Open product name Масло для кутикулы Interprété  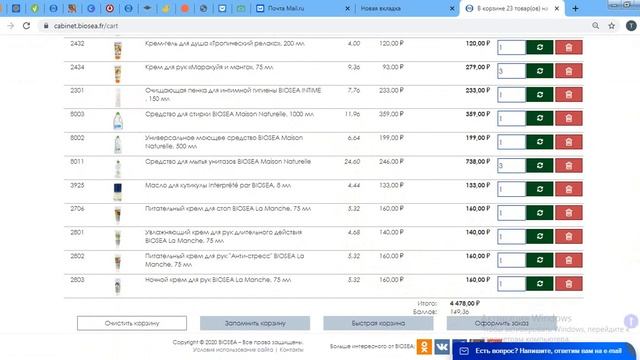[218, 185]
